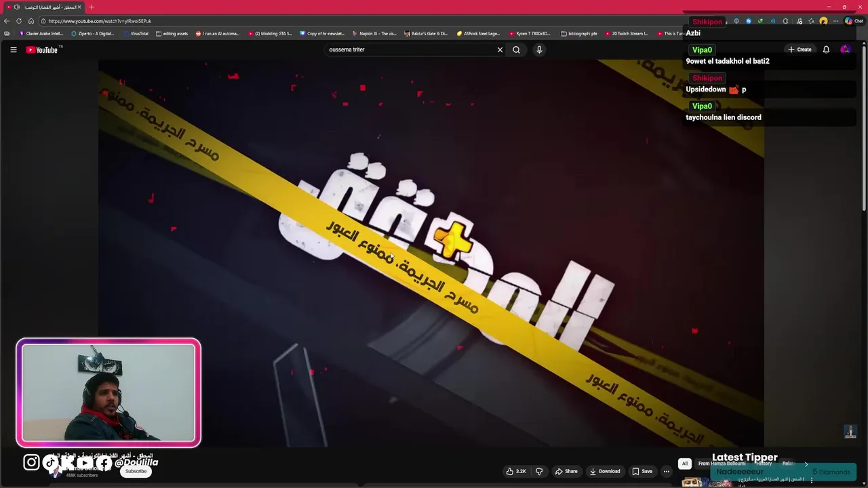Save the video to playlist
Image resolution: width=868 pixels, height=488 pixels.
[642, 471]
